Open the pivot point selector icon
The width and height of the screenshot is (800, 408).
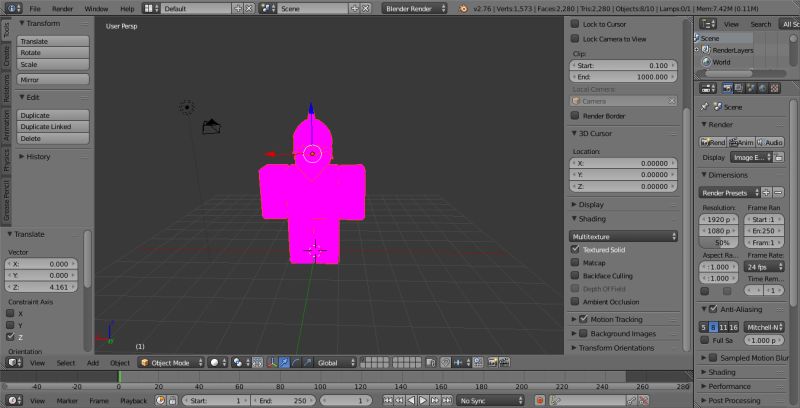[x=240, y=363]
